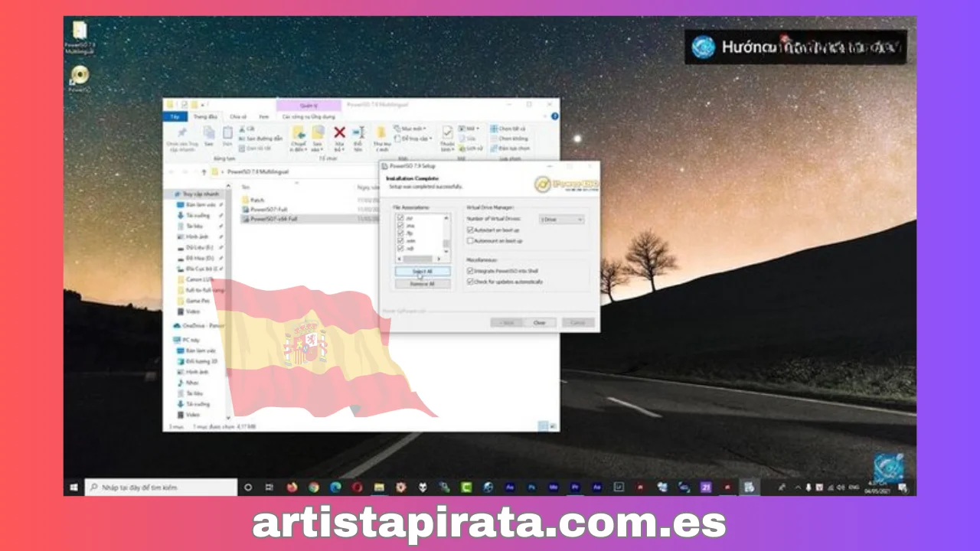Open Number of Virtual Drives dropdown
Image resolution: width=980 pixels, height=551 pixels.
561,220
